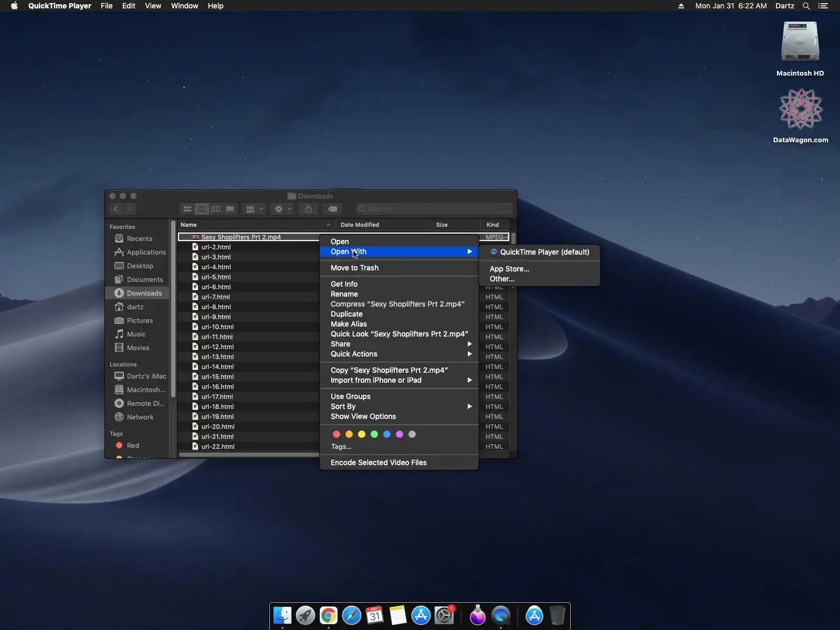Expand the Sort By submenu
The image size is (840, 630).
(399, 406)
